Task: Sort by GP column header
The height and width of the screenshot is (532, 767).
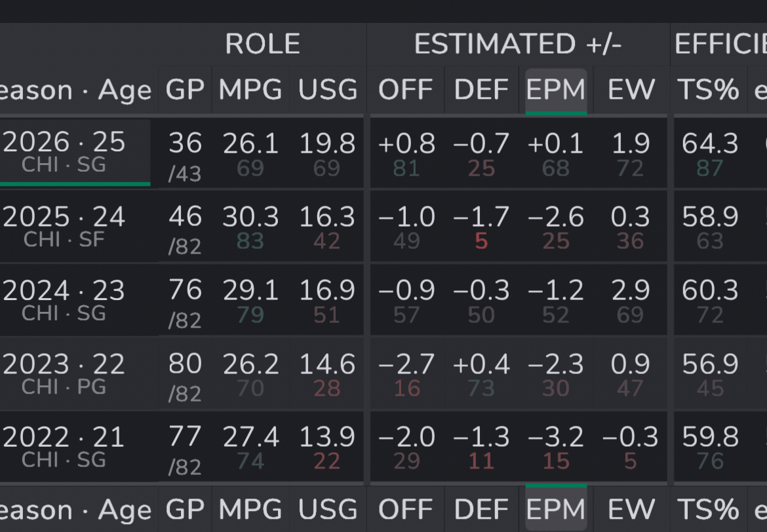Action: 185,90
